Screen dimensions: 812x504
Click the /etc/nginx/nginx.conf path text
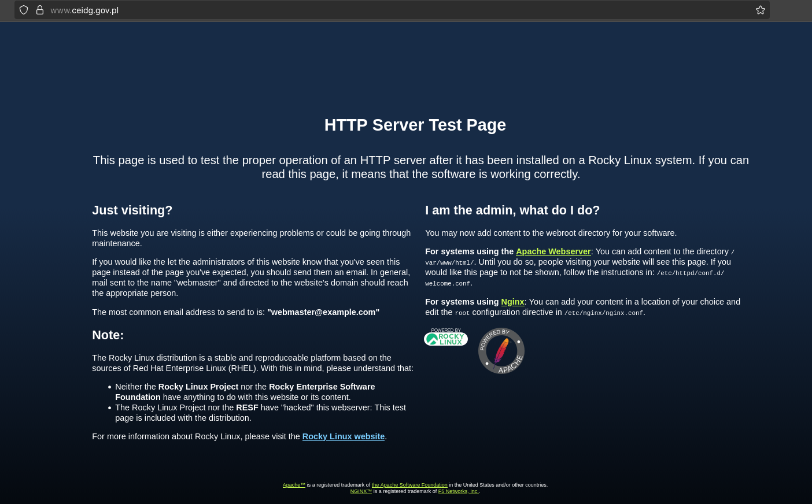click(x=604, y=313)
